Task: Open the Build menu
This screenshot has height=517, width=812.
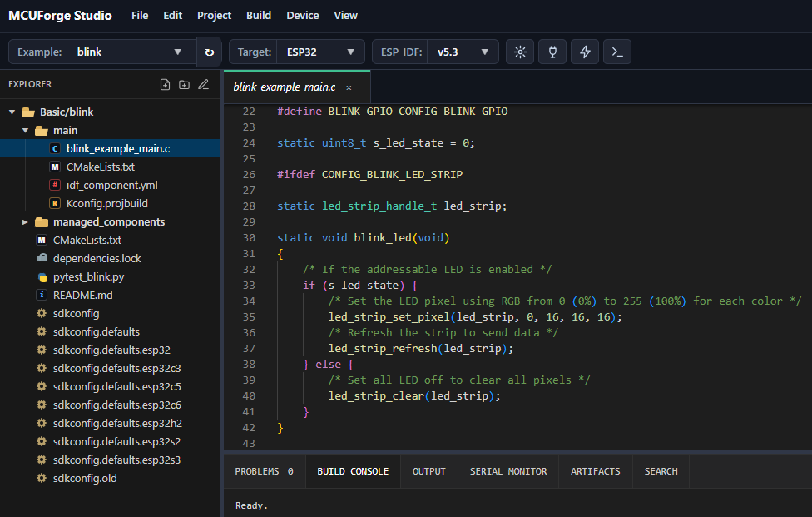Action: coord(259,16)
